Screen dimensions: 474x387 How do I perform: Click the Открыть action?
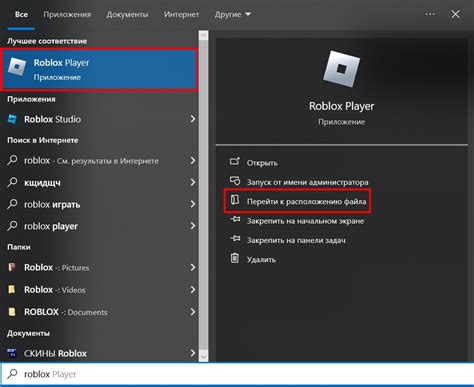coord(262,163)
